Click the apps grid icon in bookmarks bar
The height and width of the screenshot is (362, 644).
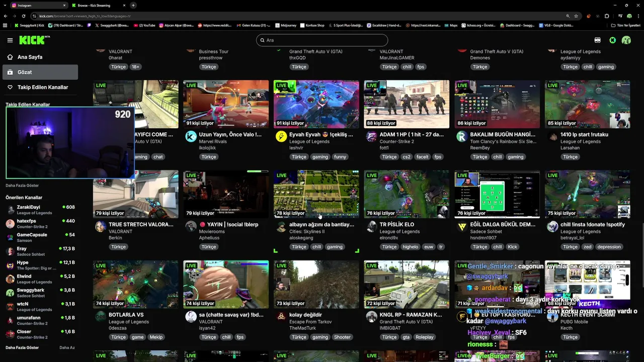(x=5, y=25)
